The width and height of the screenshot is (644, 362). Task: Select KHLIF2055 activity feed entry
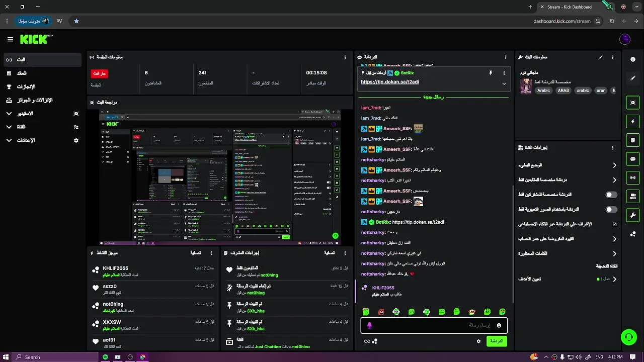tap(153, 271)
